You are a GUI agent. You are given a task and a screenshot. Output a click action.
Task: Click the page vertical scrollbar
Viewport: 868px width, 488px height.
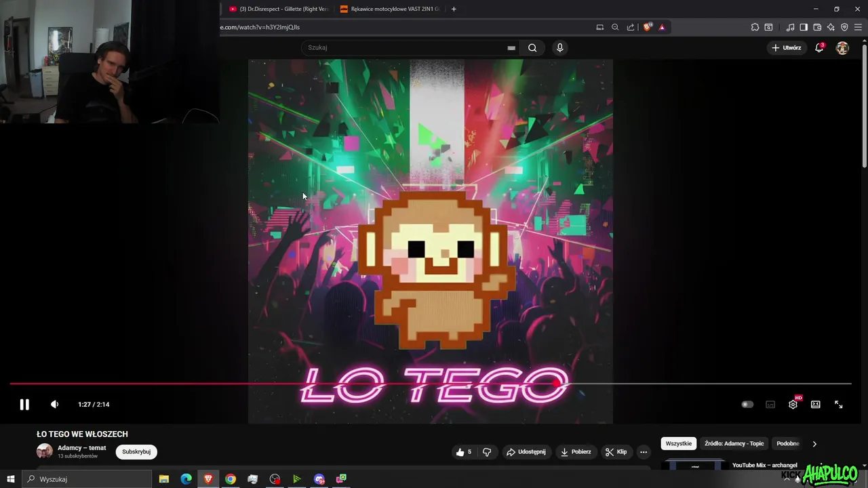[864, 105]
